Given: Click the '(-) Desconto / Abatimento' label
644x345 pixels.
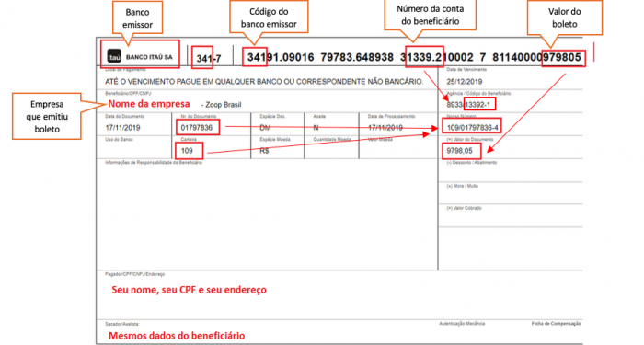Looking at the screenshot, I should pos(471,162).
